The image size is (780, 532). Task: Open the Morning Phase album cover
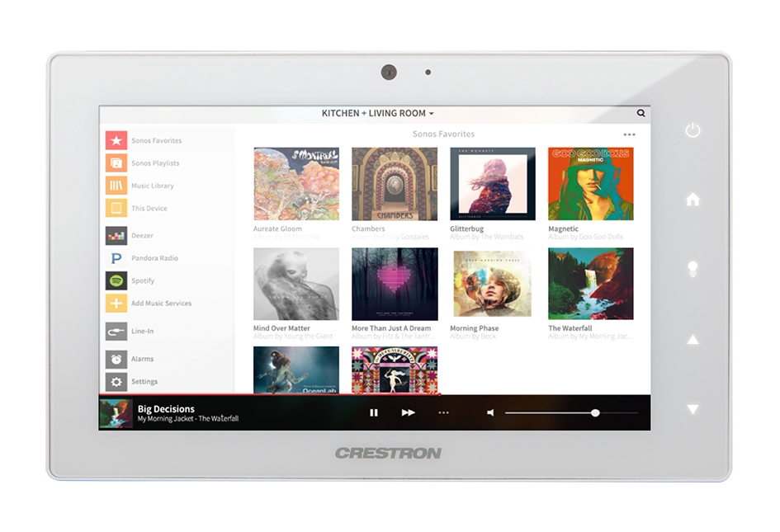tap(493, 284)
